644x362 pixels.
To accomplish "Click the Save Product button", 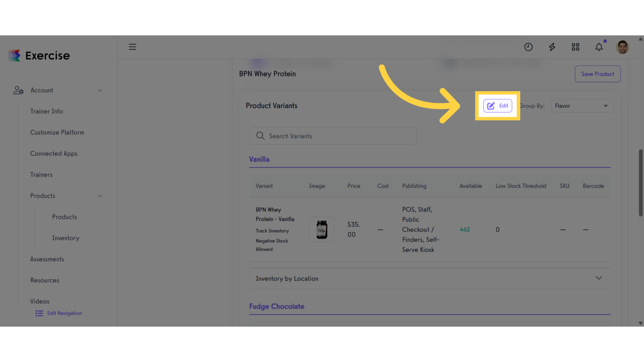I will click(597, 74).
